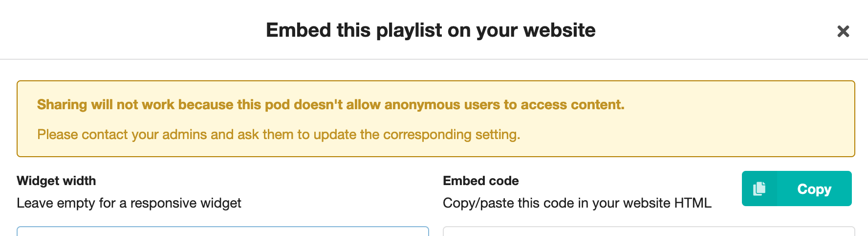The width and height of the screenshot is (868, 236).
Task: Click the 'Widget width' label
Action: coord(56,181)
